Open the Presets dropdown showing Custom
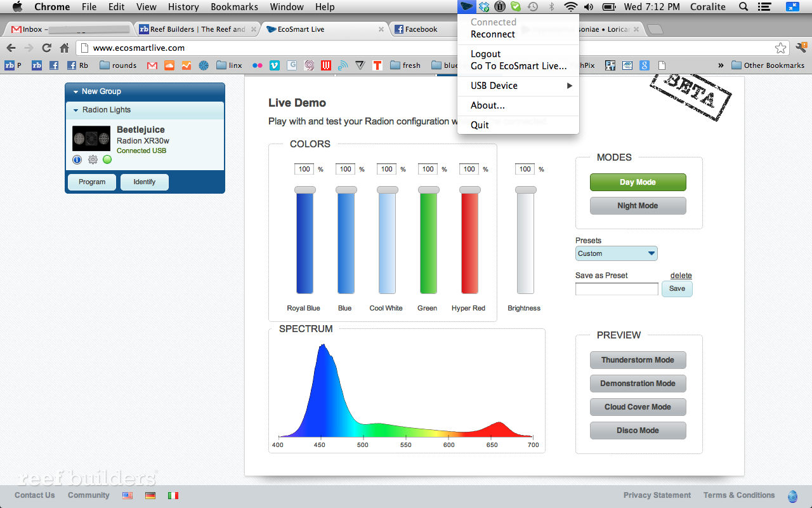 (x=617, y=253)
